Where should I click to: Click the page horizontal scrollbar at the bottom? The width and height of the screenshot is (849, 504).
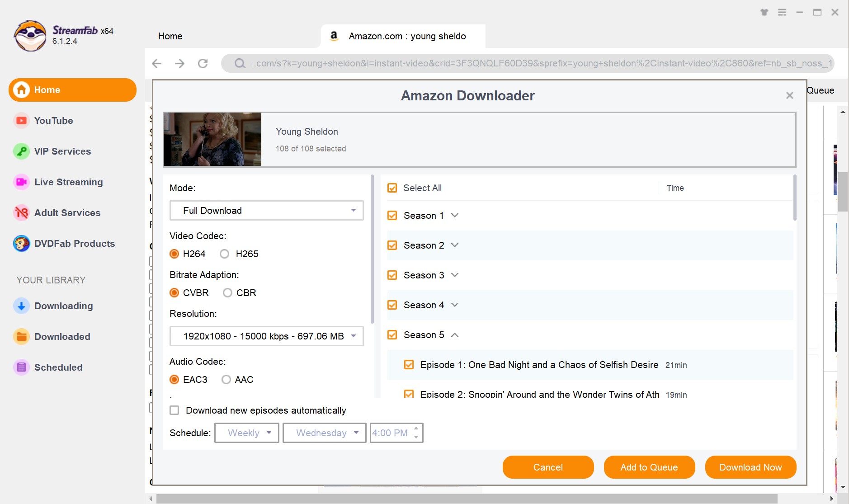pyautogui.click(x=467, y=499)
